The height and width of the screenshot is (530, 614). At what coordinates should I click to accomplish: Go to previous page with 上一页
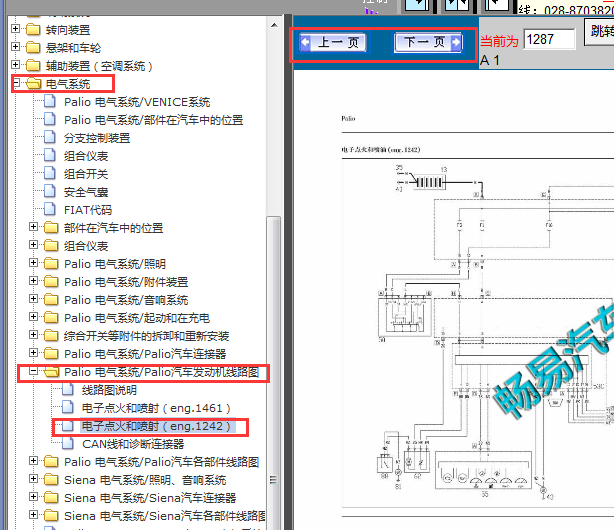point(333,42)
